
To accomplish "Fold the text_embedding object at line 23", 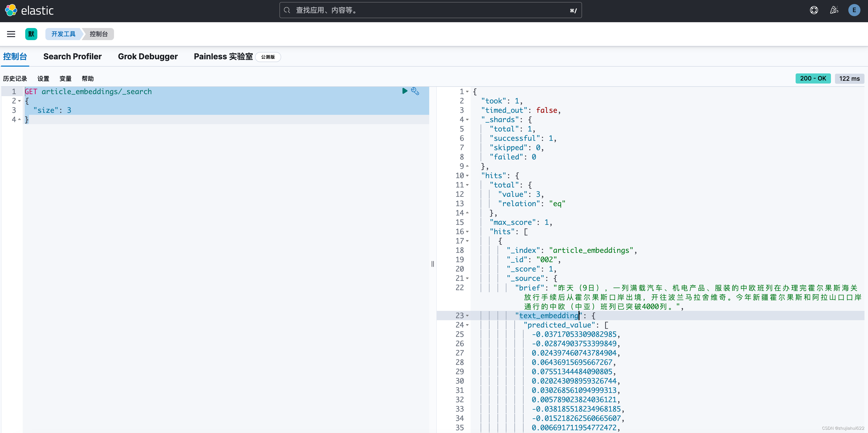I will [467, 316].
